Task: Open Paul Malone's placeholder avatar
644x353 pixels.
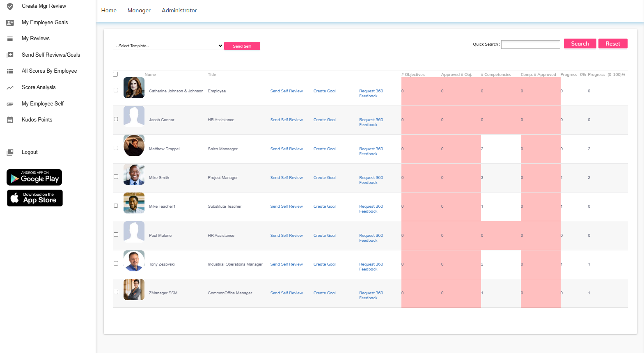Action: (134, 232)
